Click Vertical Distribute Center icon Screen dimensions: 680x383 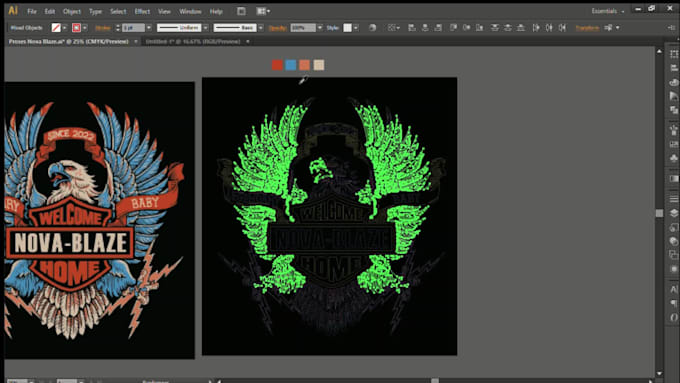(x=508, y=28)
